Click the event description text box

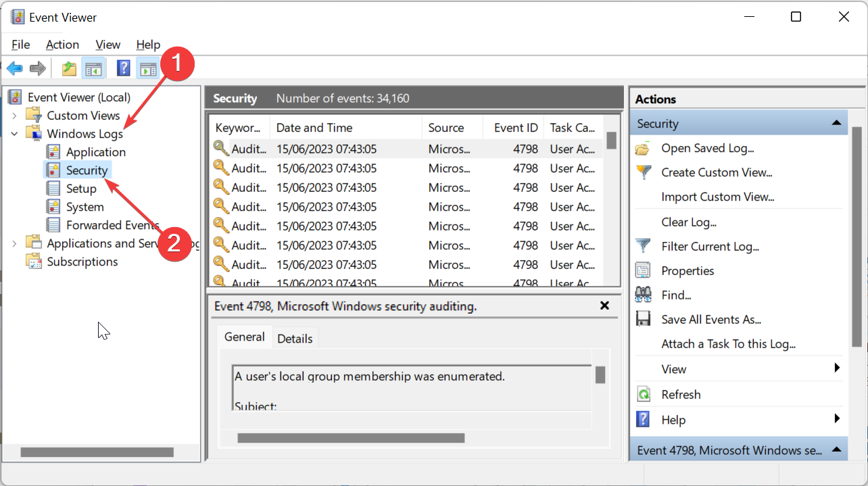pyautogui.click(x=412, y=387)
